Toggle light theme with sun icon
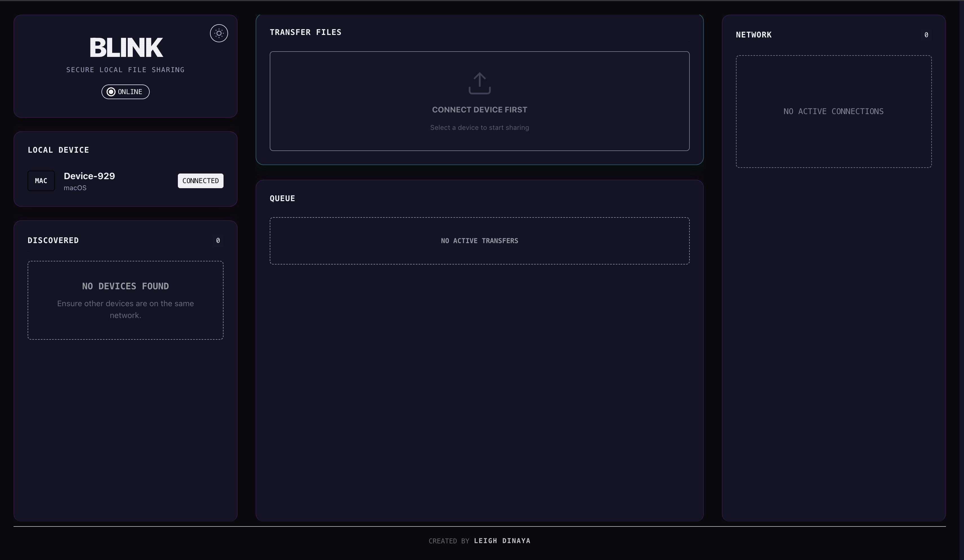 click(x=219, y=33)
